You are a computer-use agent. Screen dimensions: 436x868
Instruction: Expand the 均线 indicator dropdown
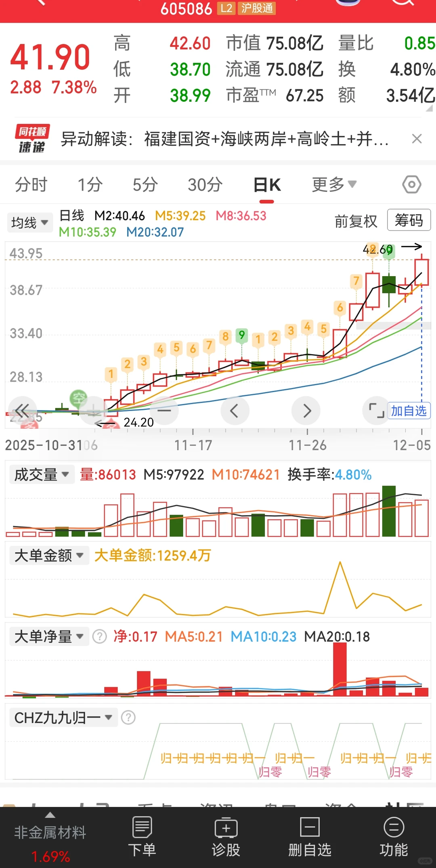(30, 222)
